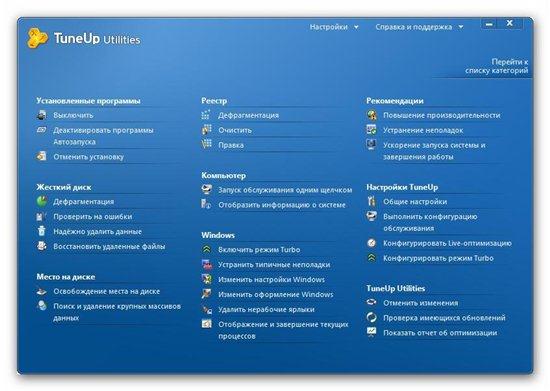Click the tools icon beside Общие настройки
550x391 pixels.
pyautogui.click(x=371, y=201)
